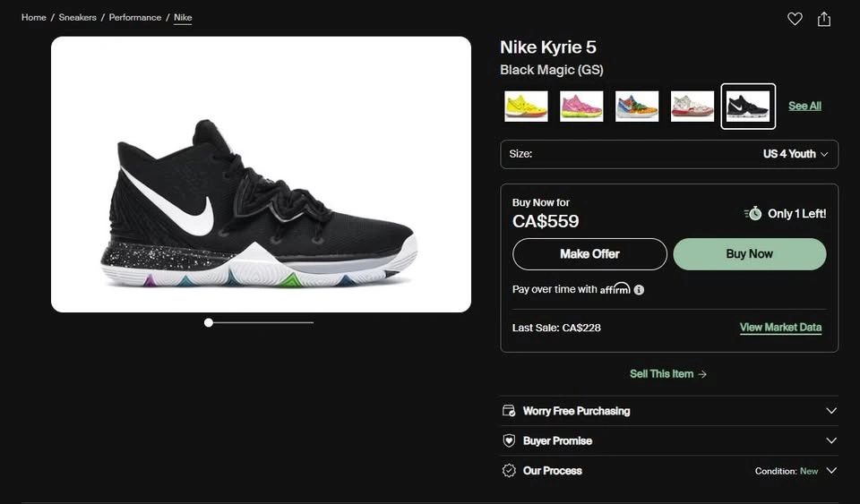This screenshot has width=860, height=504.
Task: Click the arrow next to Sell This Item
Action: tap(702, 374)
